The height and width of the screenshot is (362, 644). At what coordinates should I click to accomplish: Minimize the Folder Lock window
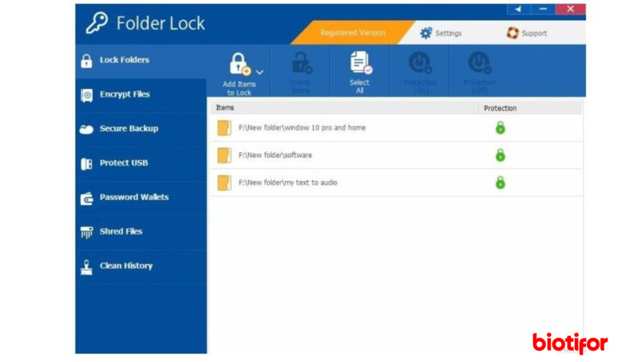tap(543, 9)
